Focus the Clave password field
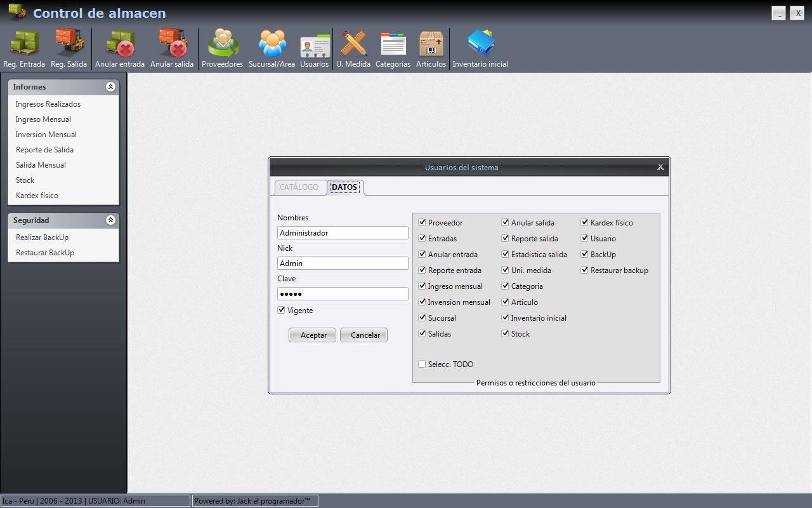Viewport: 812px width, 508px height. coord(343,294)
